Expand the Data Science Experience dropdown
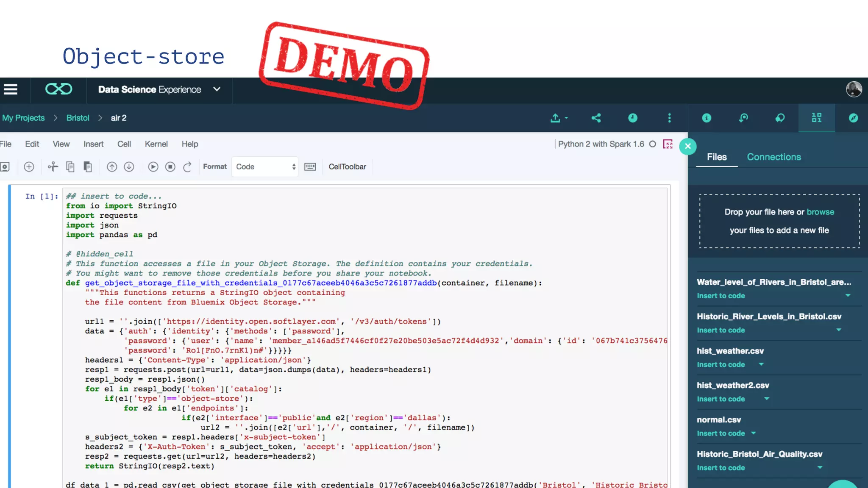Screen dimensions: 868x488 coord(217,89)
